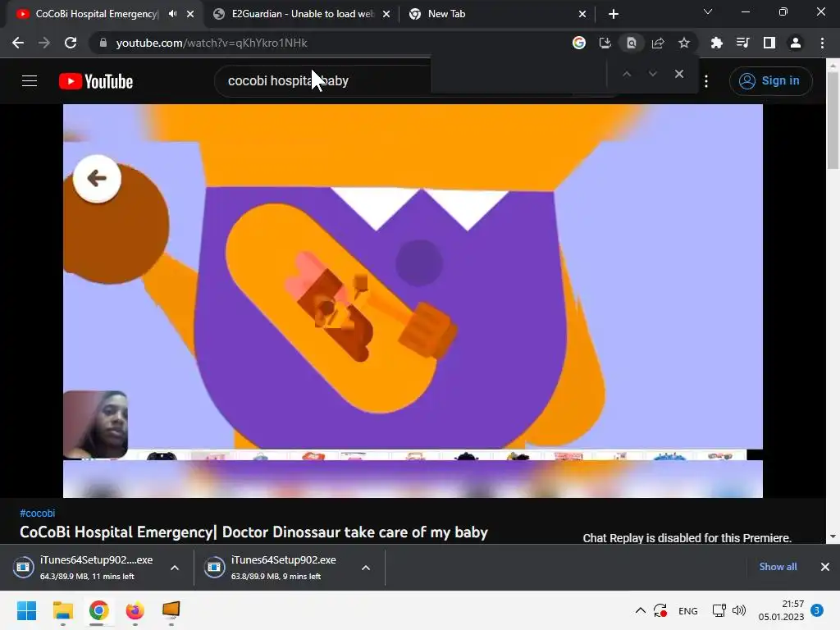840x630 pixels.
Task: Switch the ENG input language
Action: coord(688,611)
